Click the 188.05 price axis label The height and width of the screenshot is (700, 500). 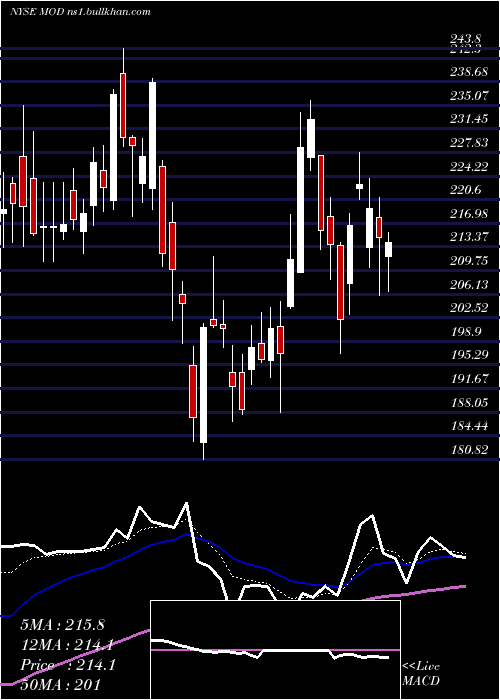tap(469, 403)
